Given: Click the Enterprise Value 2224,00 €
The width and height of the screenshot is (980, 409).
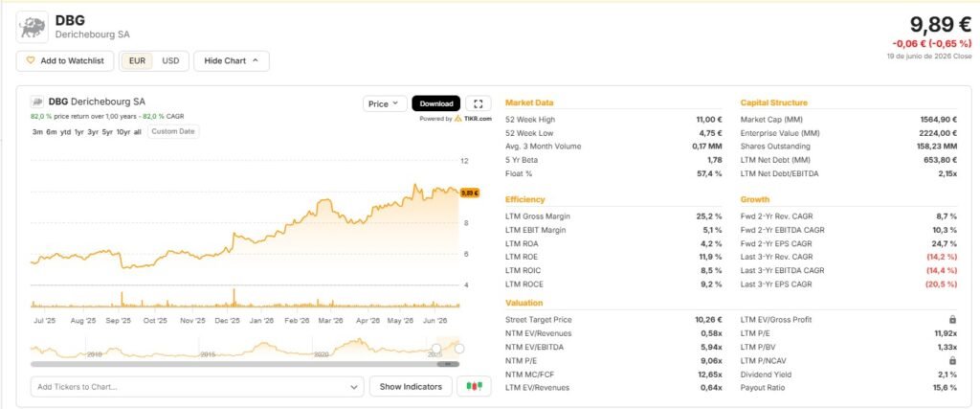Looking at the screenshot, I should 939,133.
